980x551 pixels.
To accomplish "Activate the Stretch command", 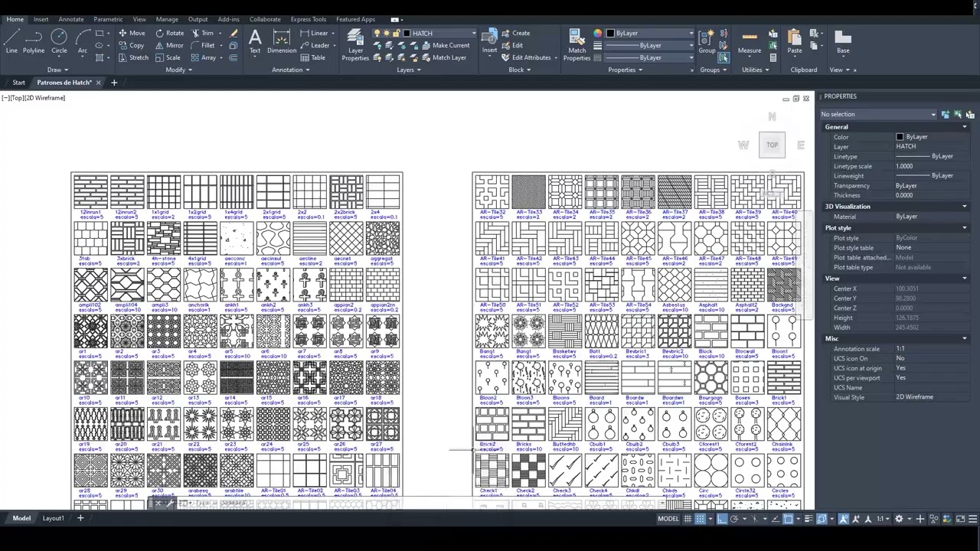I will tap(132, 57).
